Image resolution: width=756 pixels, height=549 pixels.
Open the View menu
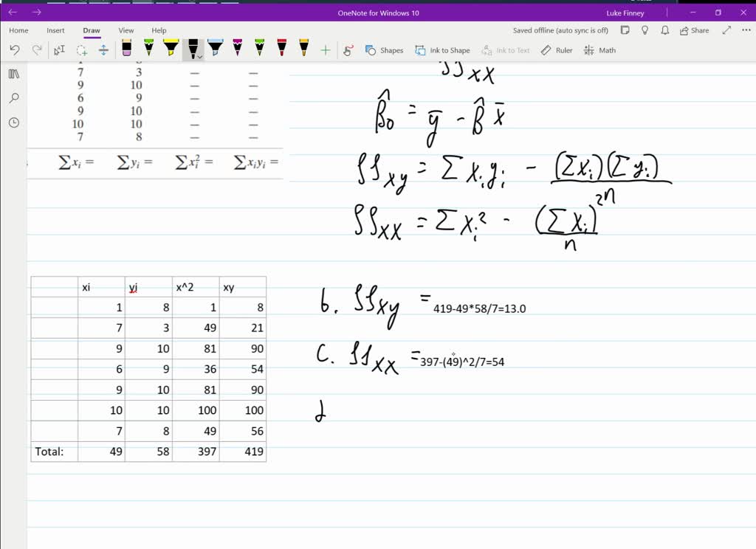pyautogui.click(x=126, y=30)
